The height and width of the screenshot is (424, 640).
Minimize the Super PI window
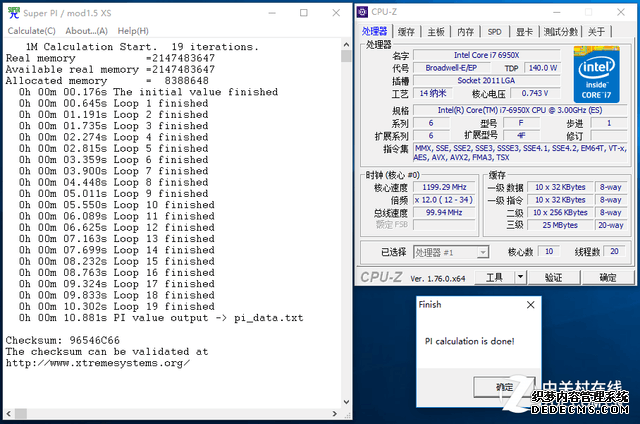(x=272, y=13)
